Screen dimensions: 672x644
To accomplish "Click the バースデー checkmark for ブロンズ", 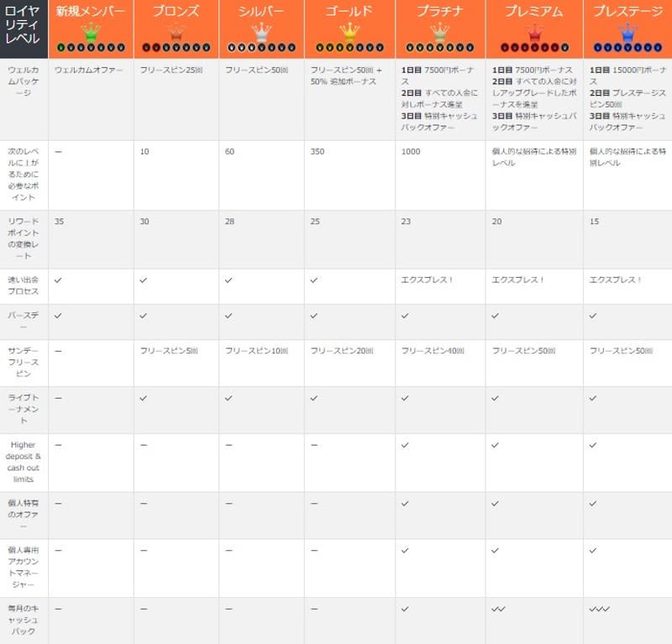I will click(x=144, y=316).
